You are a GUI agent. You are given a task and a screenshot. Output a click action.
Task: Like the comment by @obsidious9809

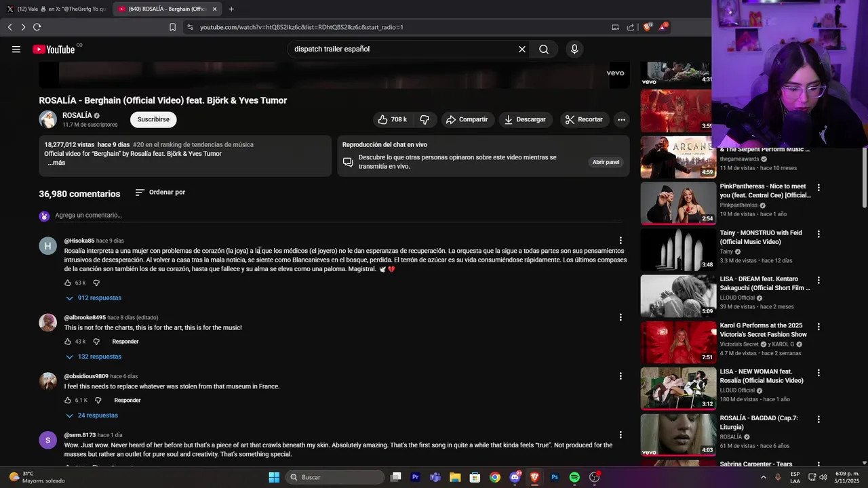68,401
